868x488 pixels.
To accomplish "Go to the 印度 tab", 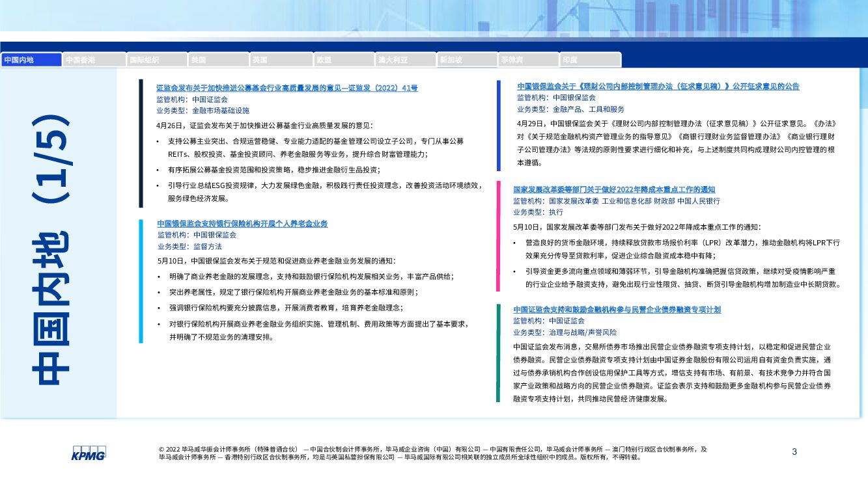I will 591,60.
